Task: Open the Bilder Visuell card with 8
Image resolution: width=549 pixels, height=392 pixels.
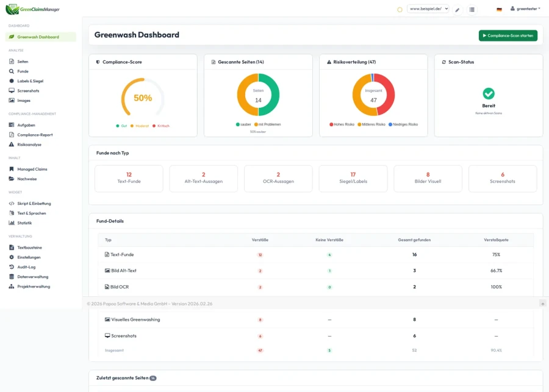Action: coord(428,179)
